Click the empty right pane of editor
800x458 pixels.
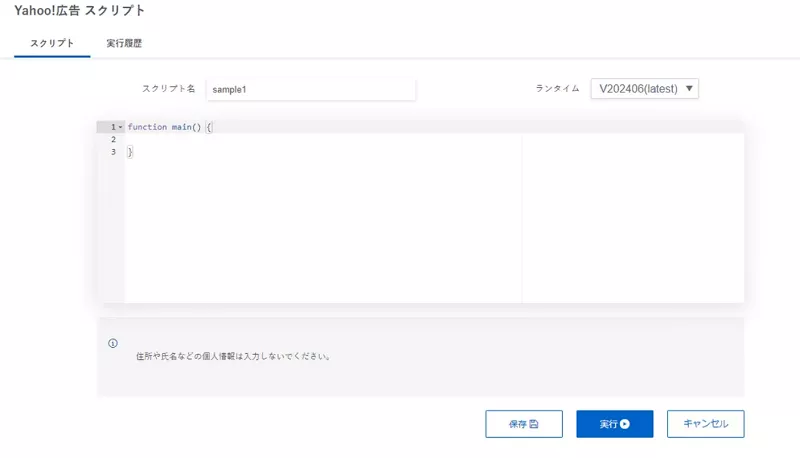pos(632,215)
